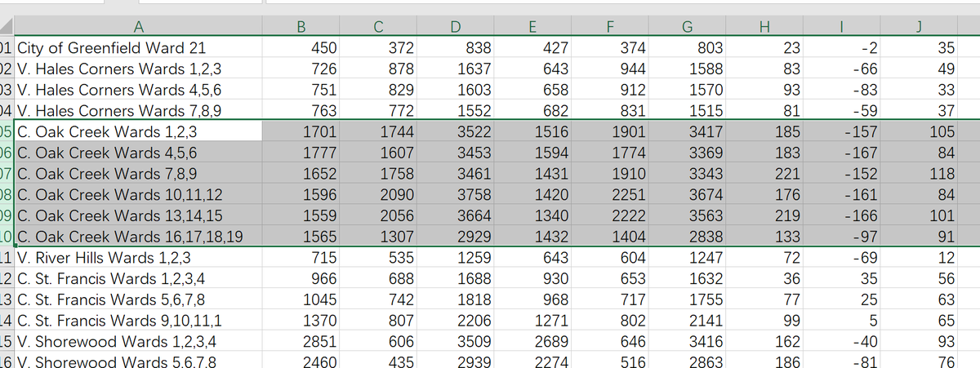The image size is (980, 368).
Task: Select column E header
Action: 531,26
